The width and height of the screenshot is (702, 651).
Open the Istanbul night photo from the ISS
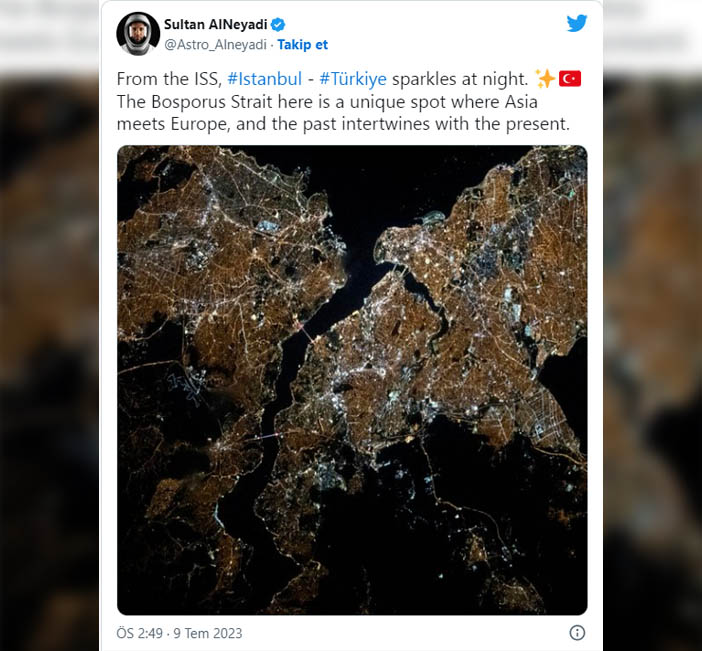click(x=352, y=380)
